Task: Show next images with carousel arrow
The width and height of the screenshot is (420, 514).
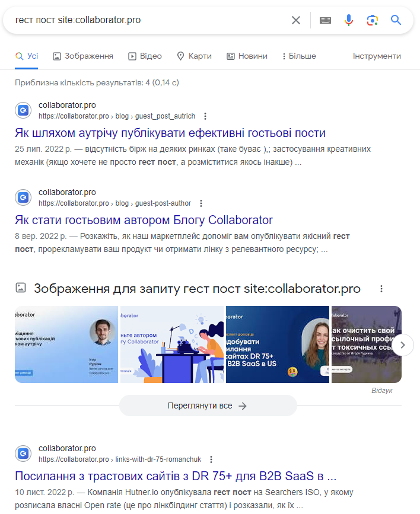Action: click(x=403, y=345)
